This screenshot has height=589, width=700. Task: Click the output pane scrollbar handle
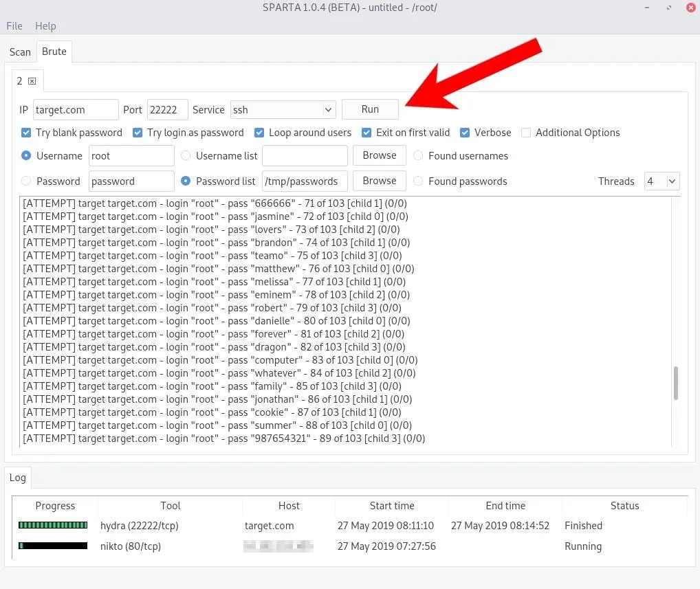click(676, 384)
